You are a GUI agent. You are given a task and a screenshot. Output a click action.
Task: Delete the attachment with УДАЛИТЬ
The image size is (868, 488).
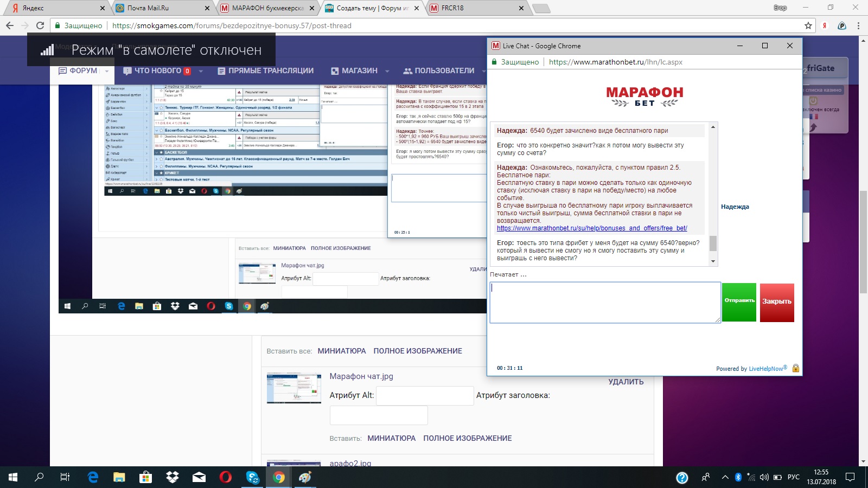pyautogui.click(x=626, y=382)
